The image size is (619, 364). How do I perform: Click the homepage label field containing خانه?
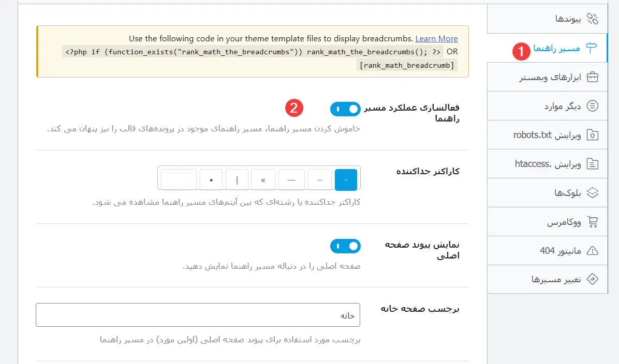(x=198, y=315)
